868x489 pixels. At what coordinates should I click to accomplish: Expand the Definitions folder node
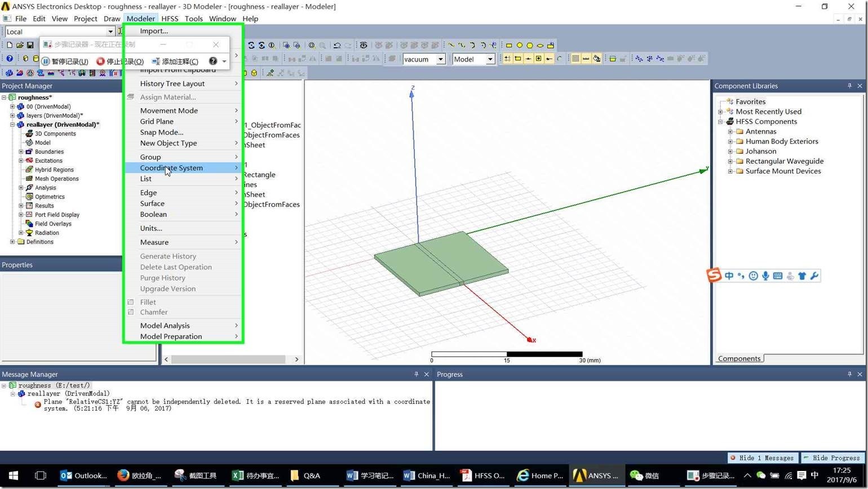(12, 242)
